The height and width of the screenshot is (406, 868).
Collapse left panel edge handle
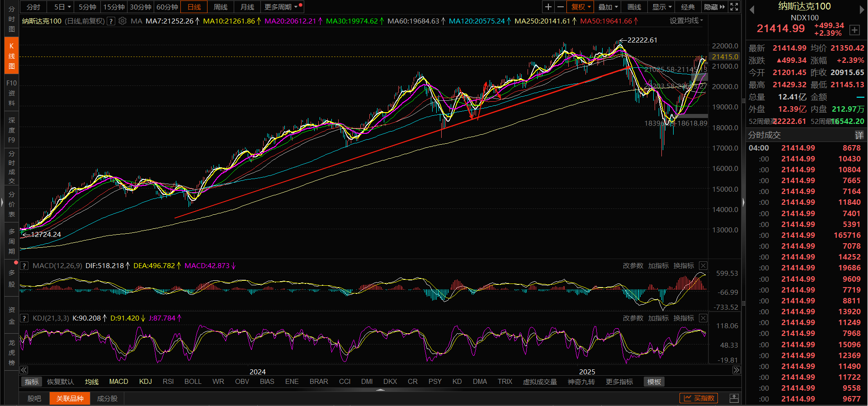[x=2, y=202]
